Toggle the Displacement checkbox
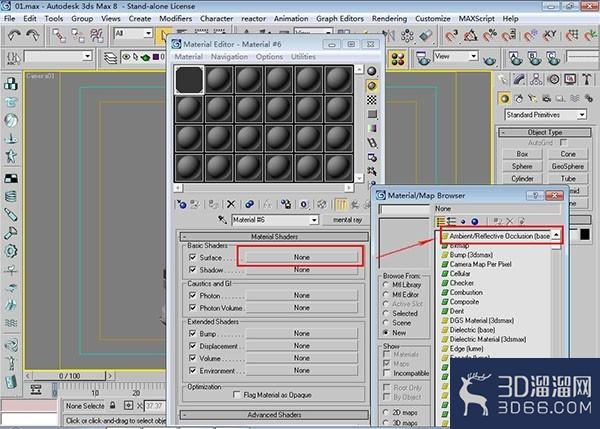600x429 pixels. click(x=192, y=346)
